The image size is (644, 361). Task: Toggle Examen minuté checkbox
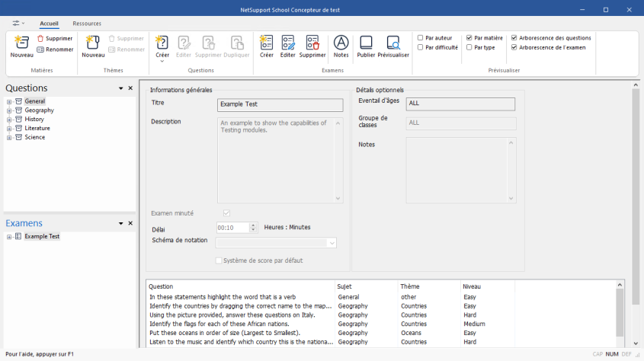226,213
